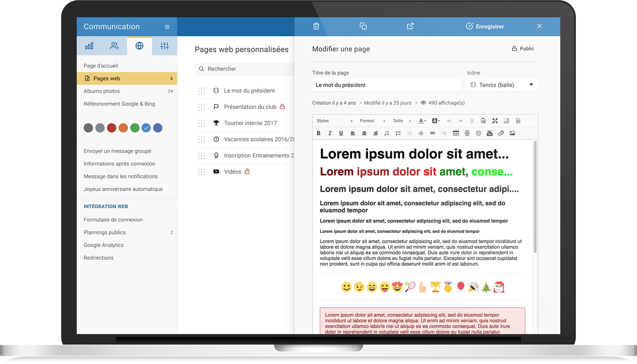Open the settings sliders tab

(x=164, y=46)
